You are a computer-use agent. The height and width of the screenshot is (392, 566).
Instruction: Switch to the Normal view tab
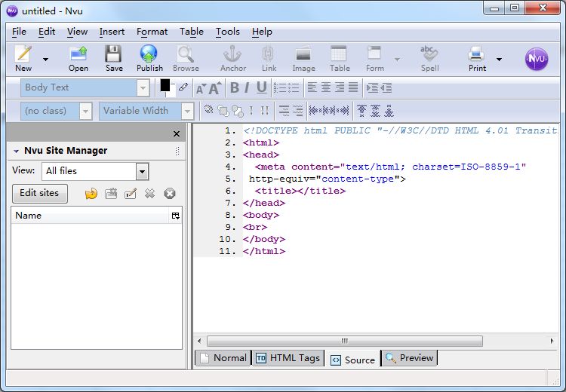pyautogui.click(x=223, y=358)
